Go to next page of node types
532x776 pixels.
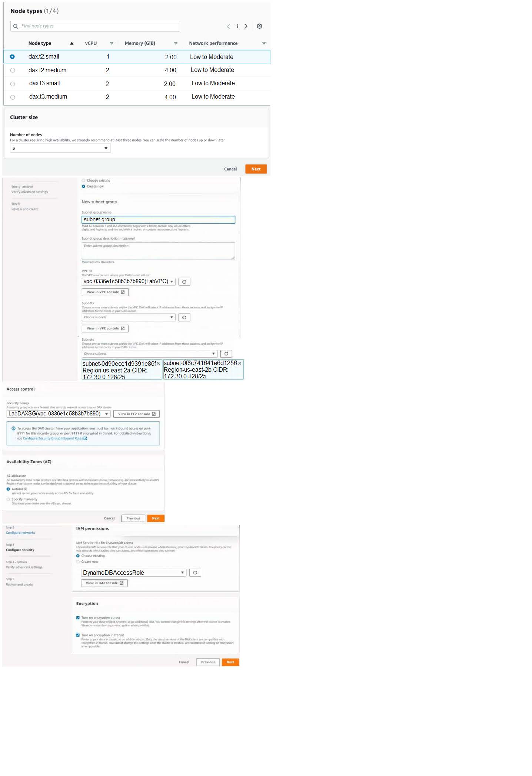pos(246,26)
